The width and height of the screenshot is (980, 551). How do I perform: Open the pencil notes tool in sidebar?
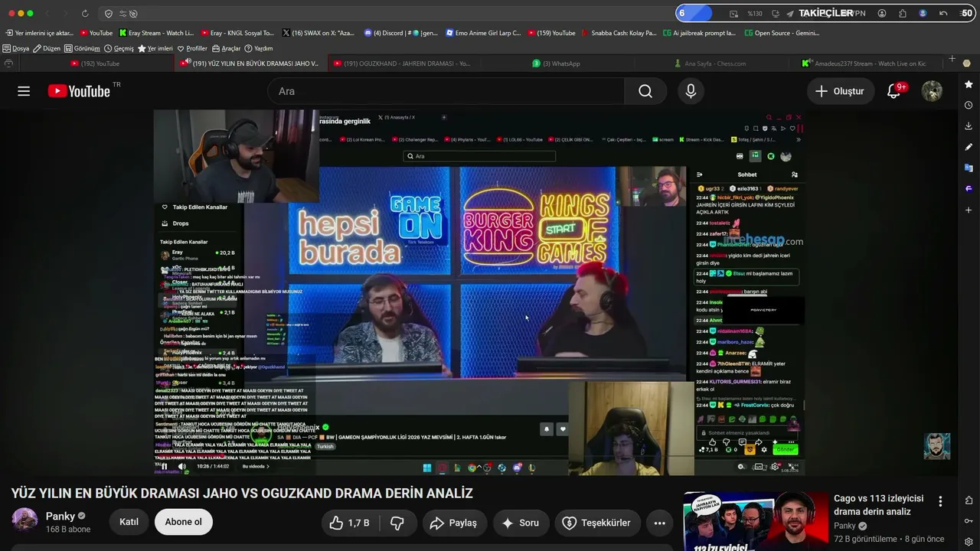point(969,147)
